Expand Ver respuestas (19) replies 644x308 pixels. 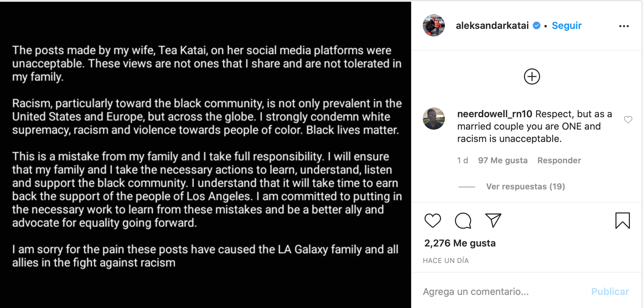coord(525,187)
